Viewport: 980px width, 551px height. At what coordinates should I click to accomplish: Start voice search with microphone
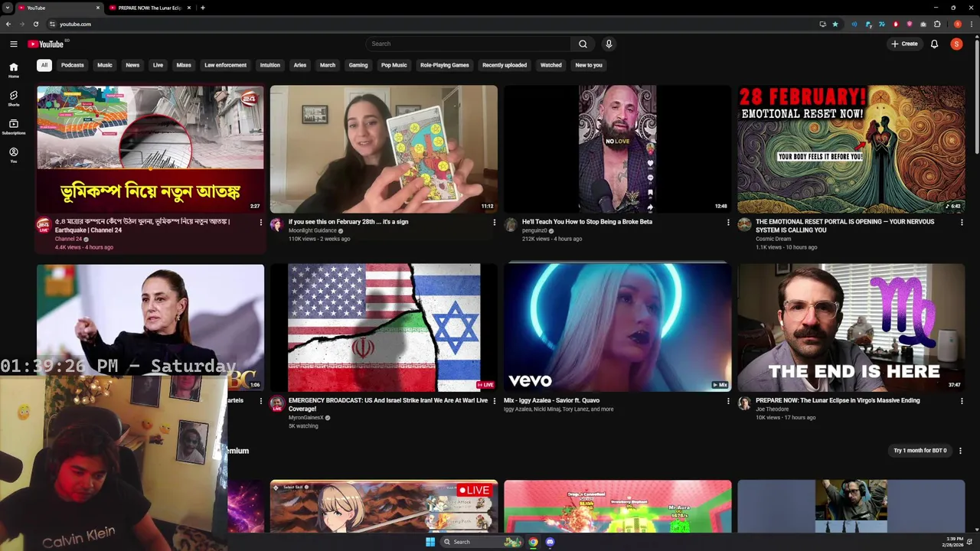coord(609,44)
